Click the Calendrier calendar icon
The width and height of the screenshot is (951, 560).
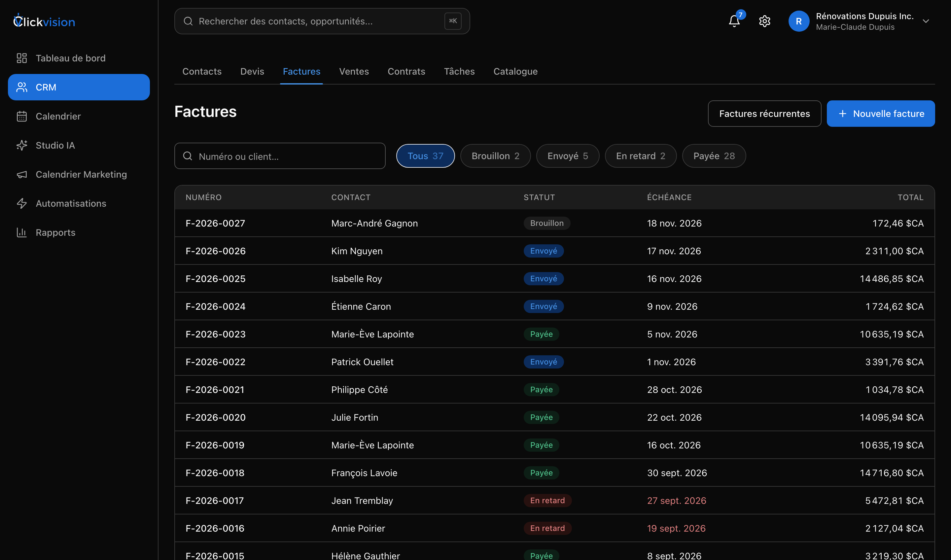coord(22,116)
